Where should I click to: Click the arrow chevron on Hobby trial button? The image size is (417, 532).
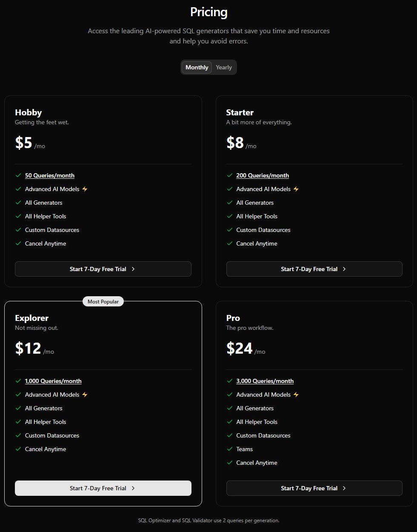pos(133,269)
